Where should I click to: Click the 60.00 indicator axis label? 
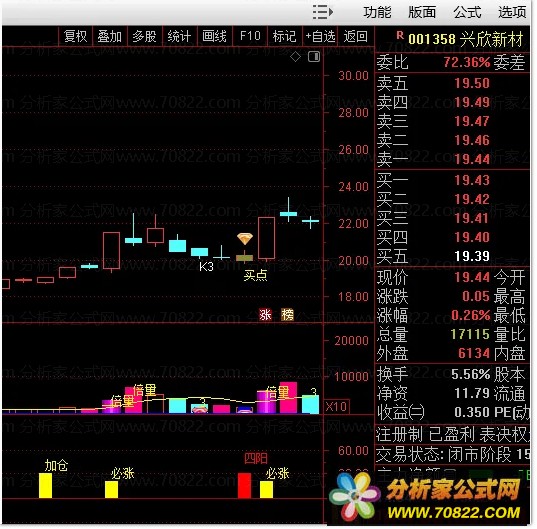[x=353, y=451]
